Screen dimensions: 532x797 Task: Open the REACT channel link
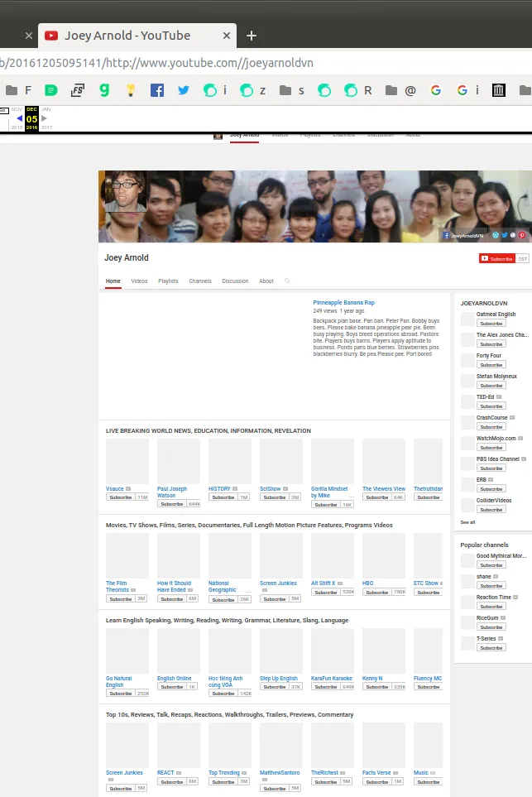[165, 773]
